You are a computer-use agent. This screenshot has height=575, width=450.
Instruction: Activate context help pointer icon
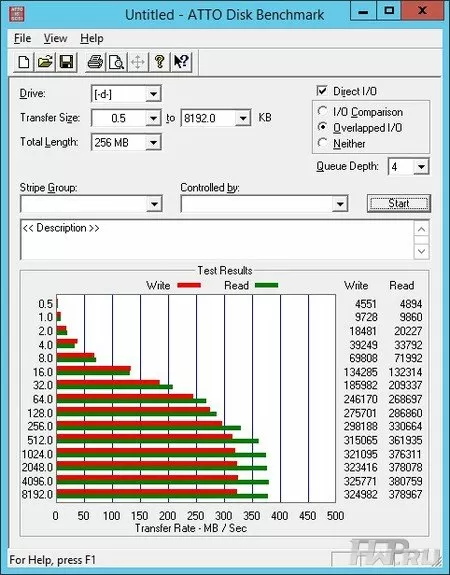(x=181, y=62)
